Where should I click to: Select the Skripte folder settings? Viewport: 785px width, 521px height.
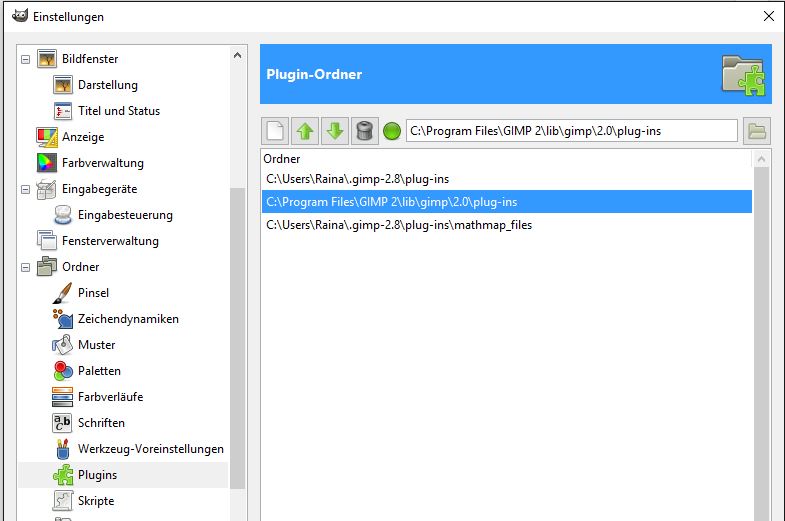96,501
